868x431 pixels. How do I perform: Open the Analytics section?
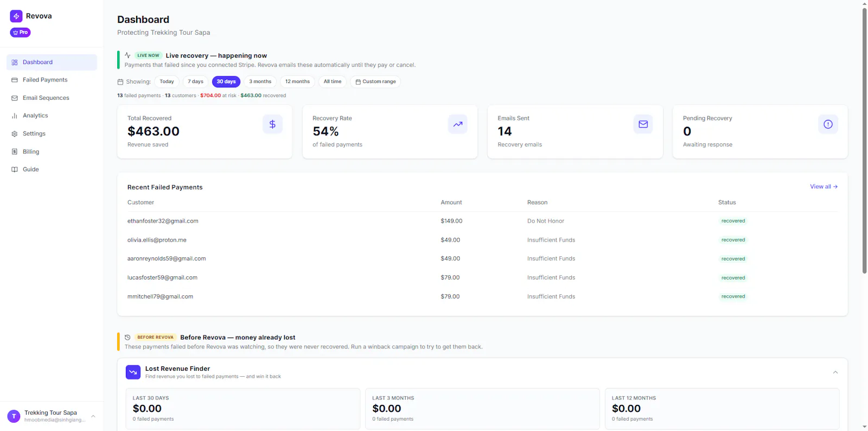(x=52, y=116)
